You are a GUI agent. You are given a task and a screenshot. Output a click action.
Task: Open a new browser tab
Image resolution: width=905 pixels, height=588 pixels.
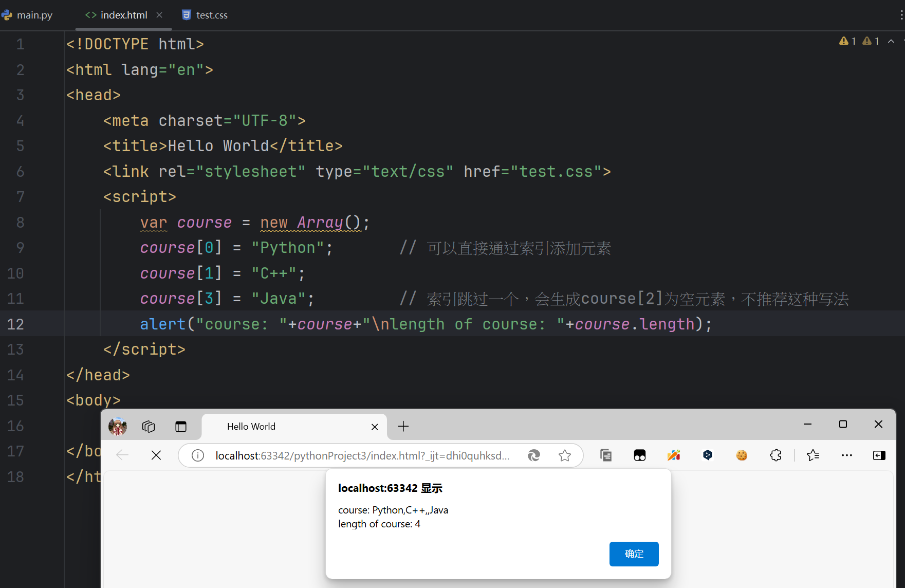tap(403, 426)
